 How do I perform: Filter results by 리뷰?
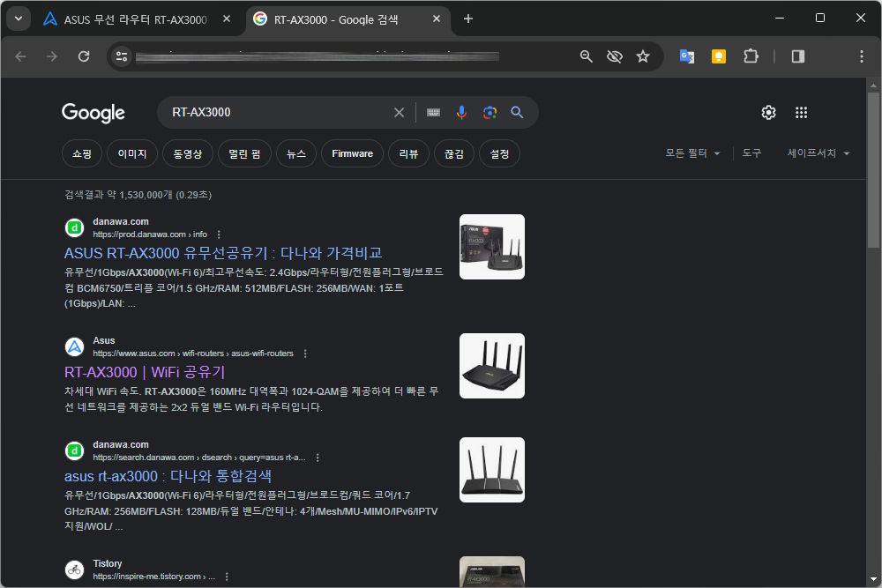coord(409,153)
